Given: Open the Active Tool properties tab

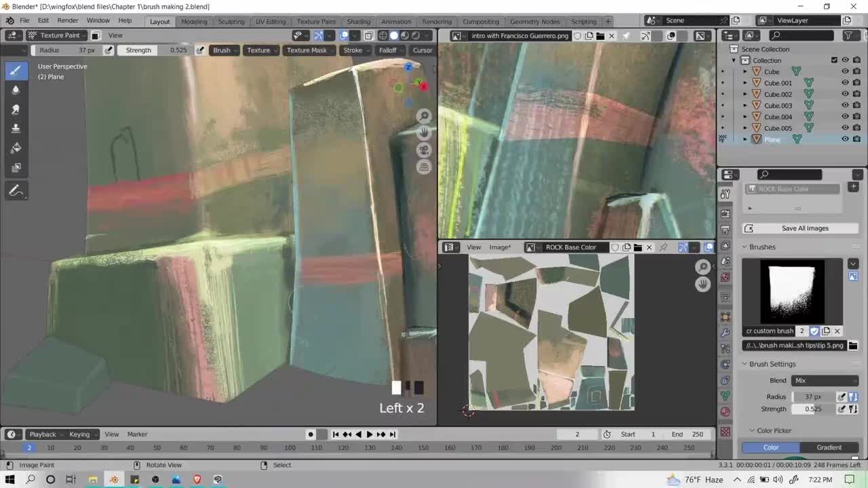Looking at the screenshot, I should [726, 194].
